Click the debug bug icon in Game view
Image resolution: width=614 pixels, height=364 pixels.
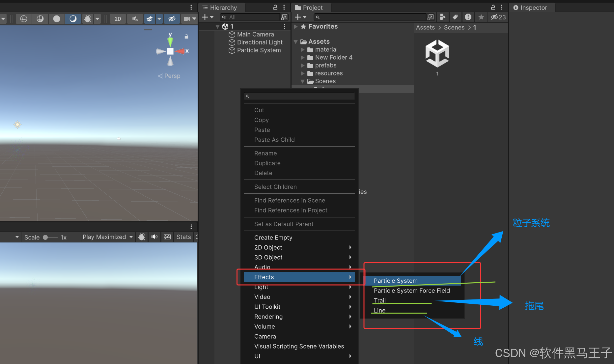[x=142, y=237]
